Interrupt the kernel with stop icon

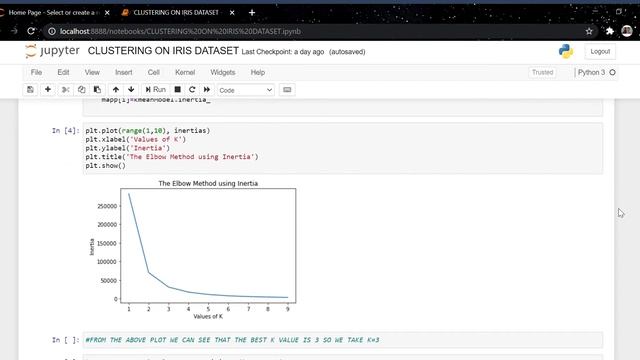[178, 89]
